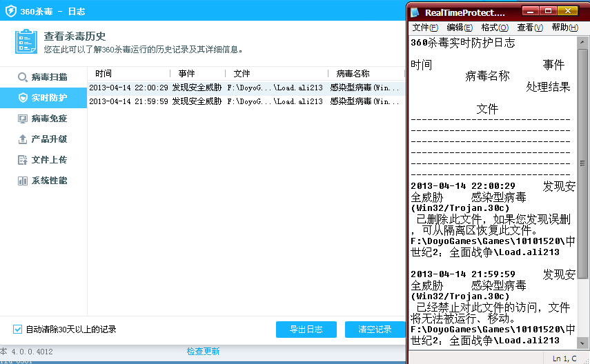Minimize the RealTimeProtect Notepad window
Screen dimensions: 590x364
click(530, 11)
